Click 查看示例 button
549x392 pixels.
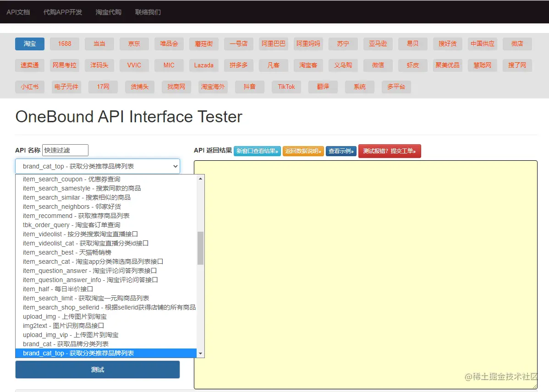point(341,151)
